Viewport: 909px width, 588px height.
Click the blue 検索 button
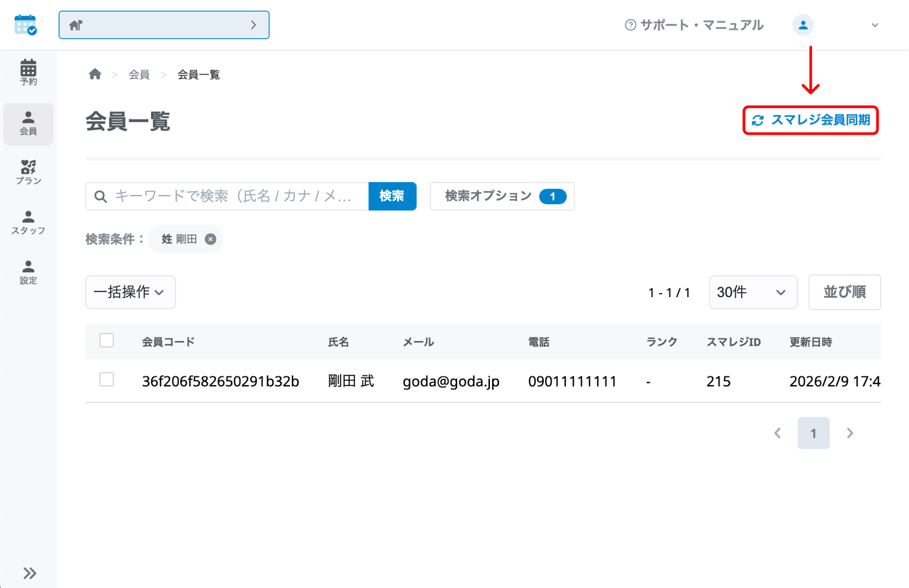pos(392,196)
